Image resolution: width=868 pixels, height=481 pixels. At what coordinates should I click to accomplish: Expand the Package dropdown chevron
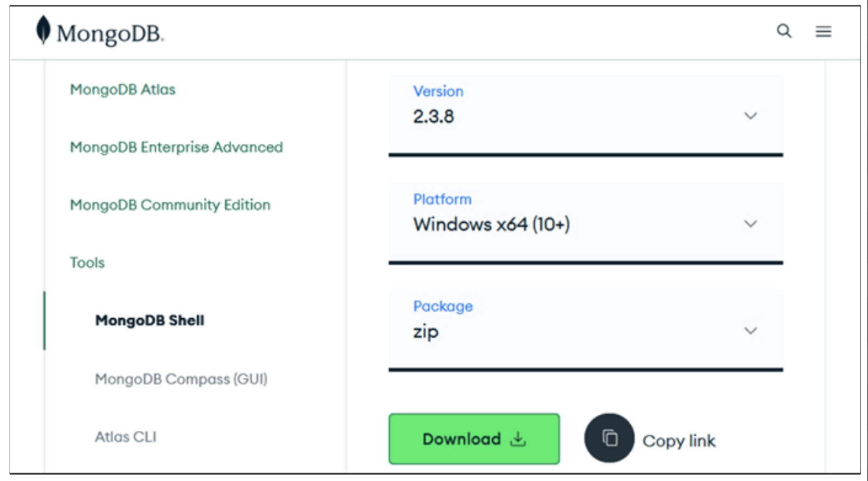pyautogui.click(x=750, y=331)
